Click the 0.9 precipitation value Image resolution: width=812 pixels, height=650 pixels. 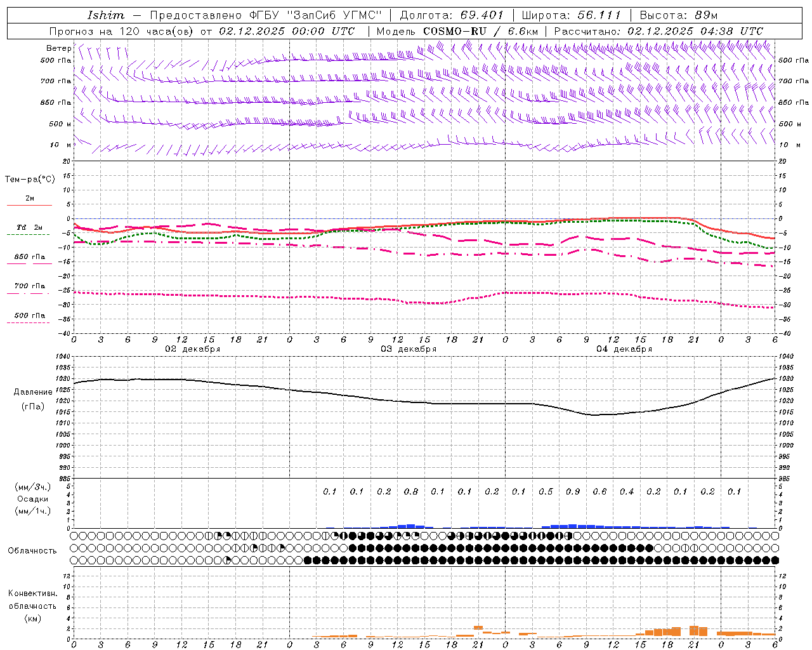[x=573, y=492]
